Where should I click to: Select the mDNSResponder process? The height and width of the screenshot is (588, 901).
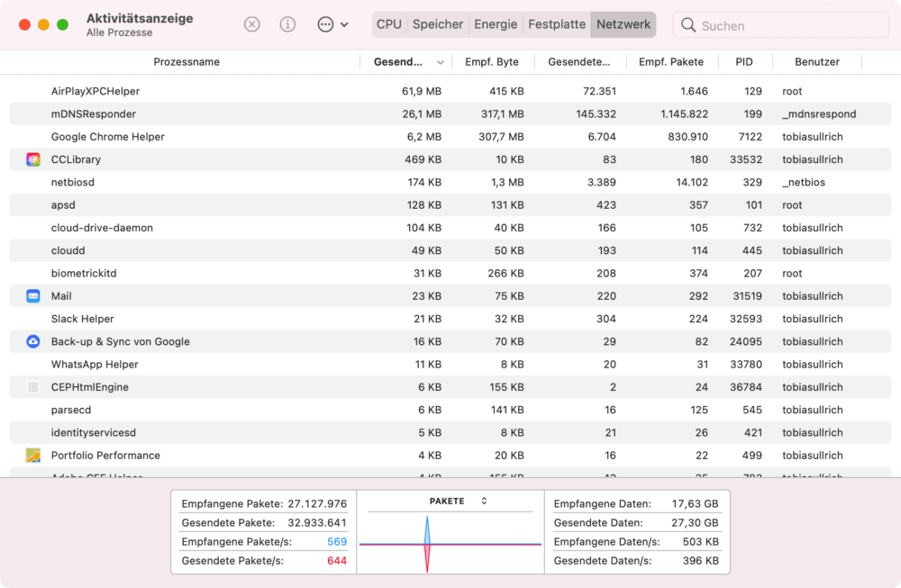[94, 114]
